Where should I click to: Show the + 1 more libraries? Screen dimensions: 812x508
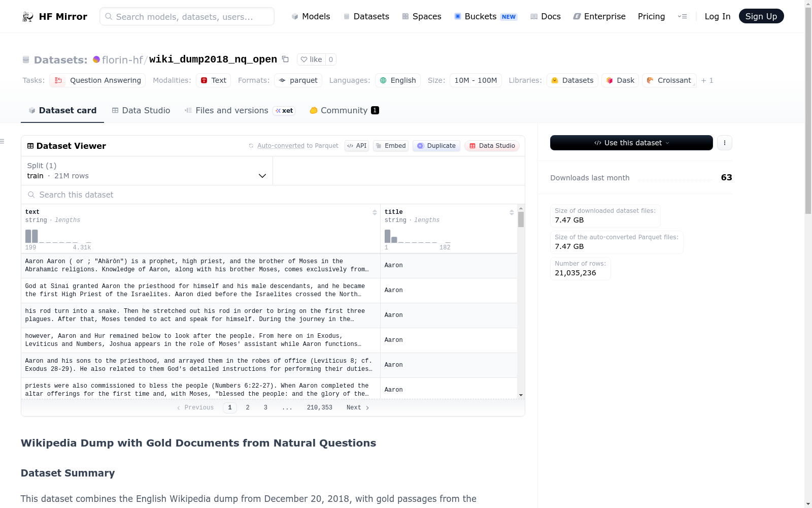[x=707, y=80]
